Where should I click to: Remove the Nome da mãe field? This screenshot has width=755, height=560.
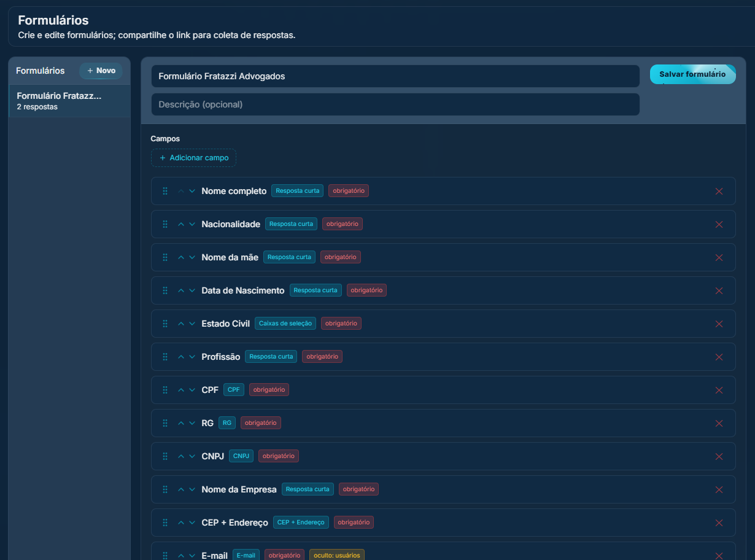click(719, 257)
